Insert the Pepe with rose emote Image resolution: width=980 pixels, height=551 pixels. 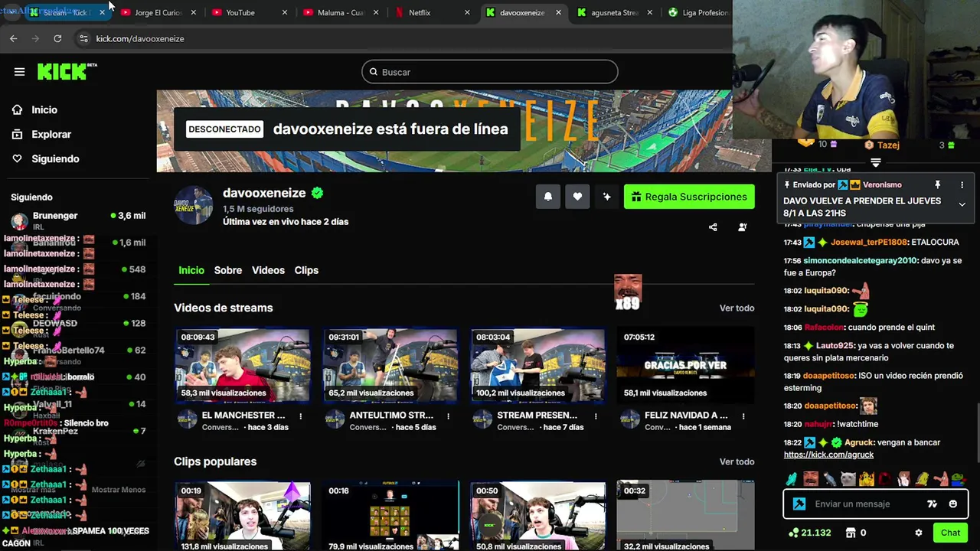coord(959,479)
